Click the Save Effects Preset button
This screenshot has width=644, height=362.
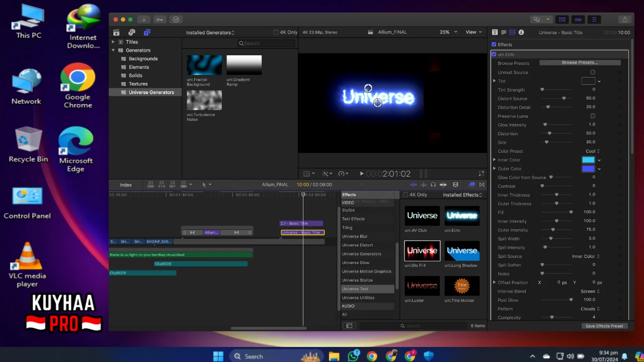click(x=604, y=326)
